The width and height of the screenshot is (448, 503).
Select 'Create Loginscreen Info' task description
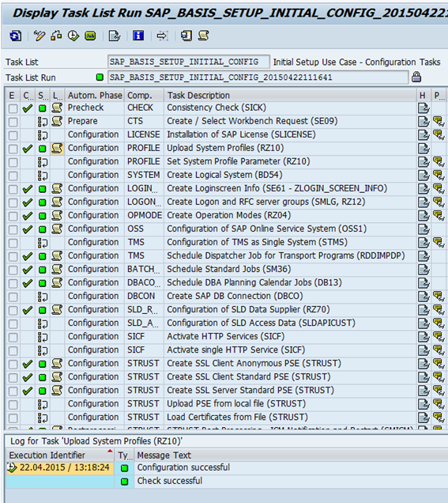click(x=277, y=188)
